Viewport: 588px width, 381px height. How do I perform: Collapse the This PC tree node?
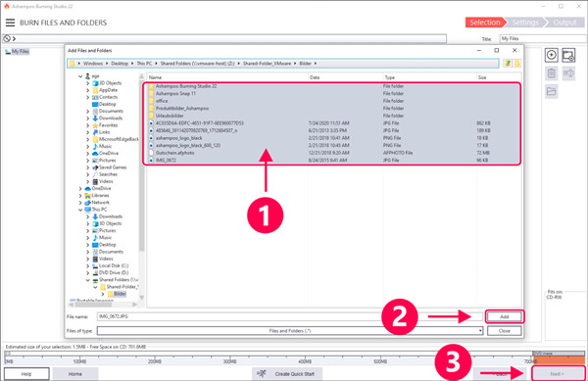click(80, 210)
